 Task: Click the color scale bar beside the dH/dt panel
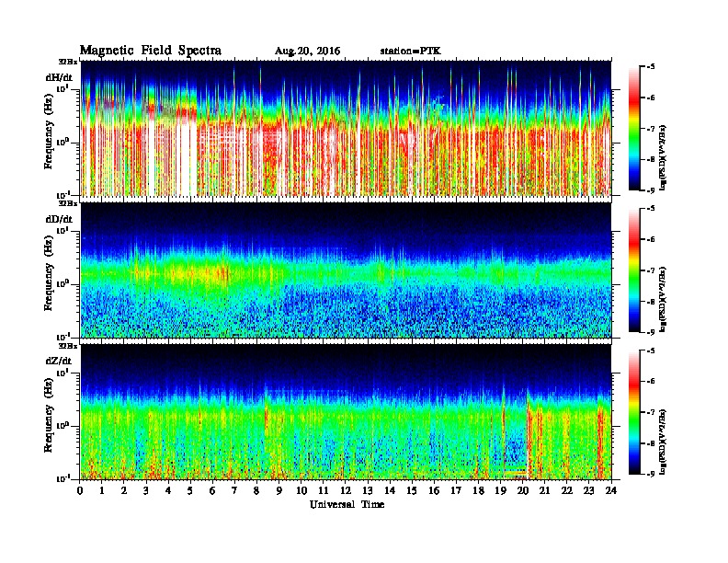tap(634, 129)
